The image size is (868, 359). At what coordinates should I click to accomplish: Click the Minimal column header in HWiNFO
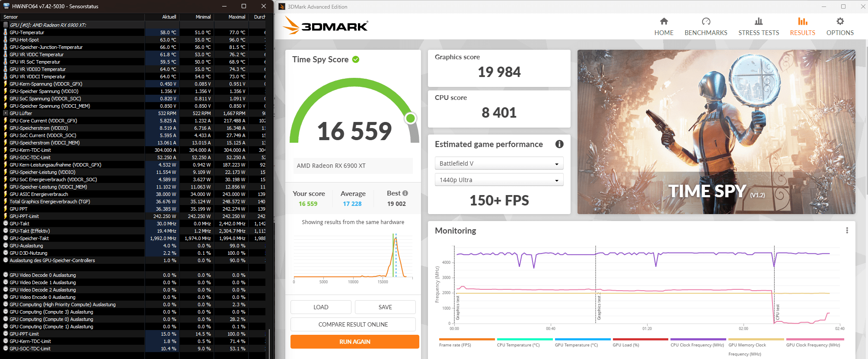coord(196,17)
